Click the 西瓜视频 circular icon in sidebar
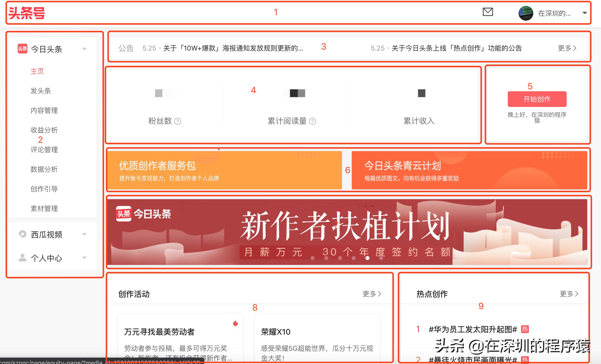This screenshot has width=601, height=364. point(22,234)
